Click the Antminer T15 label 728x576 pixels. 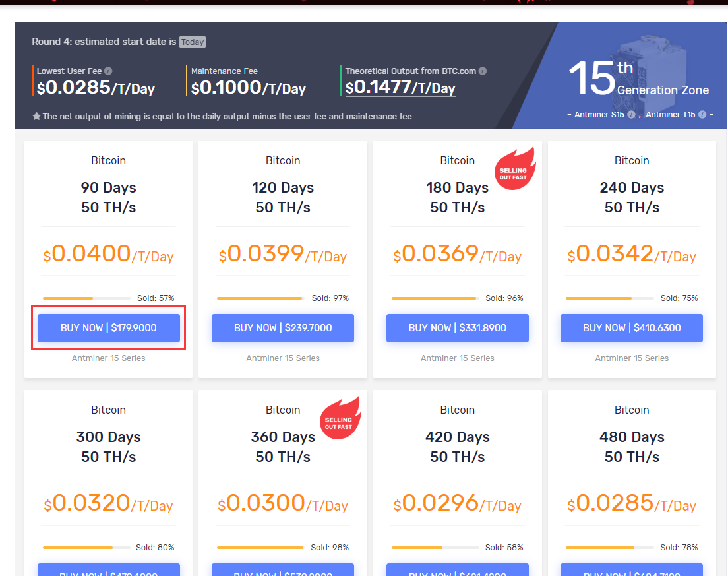coord(671,114)
